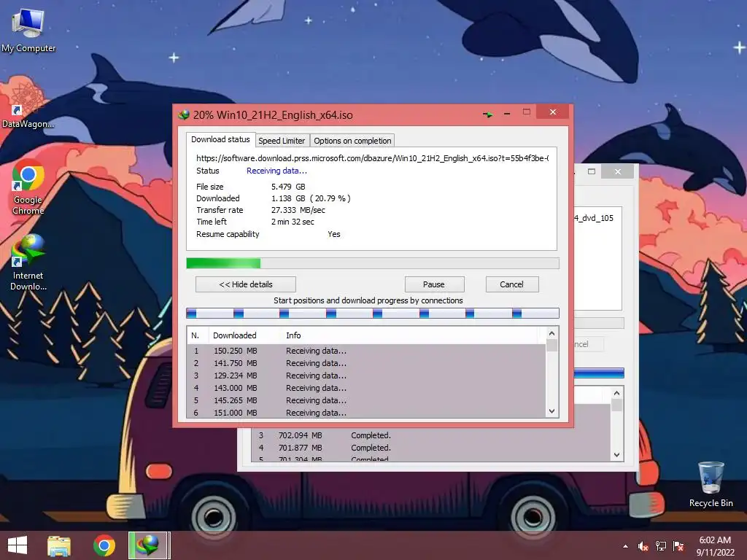
Task: Click Resume capability Yes value
Action: pos(334,234)
